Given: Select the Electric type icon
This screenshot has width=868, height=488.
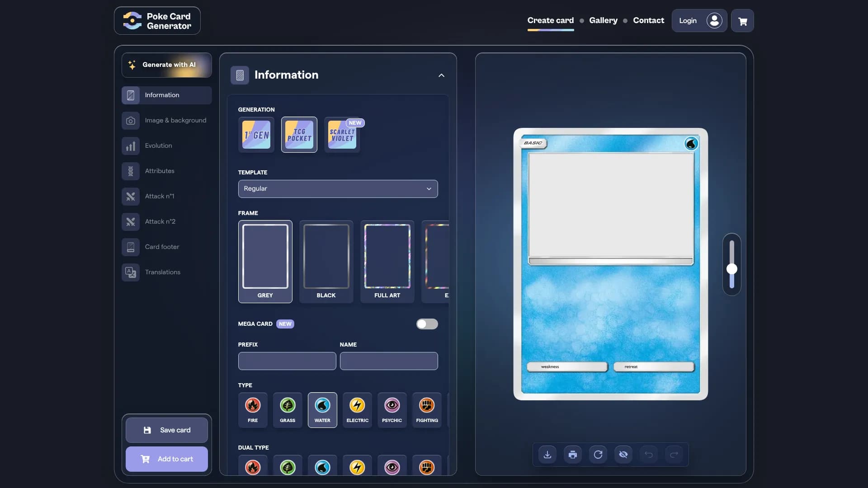Looking at the screenshot, I should (x=357, y=409).
